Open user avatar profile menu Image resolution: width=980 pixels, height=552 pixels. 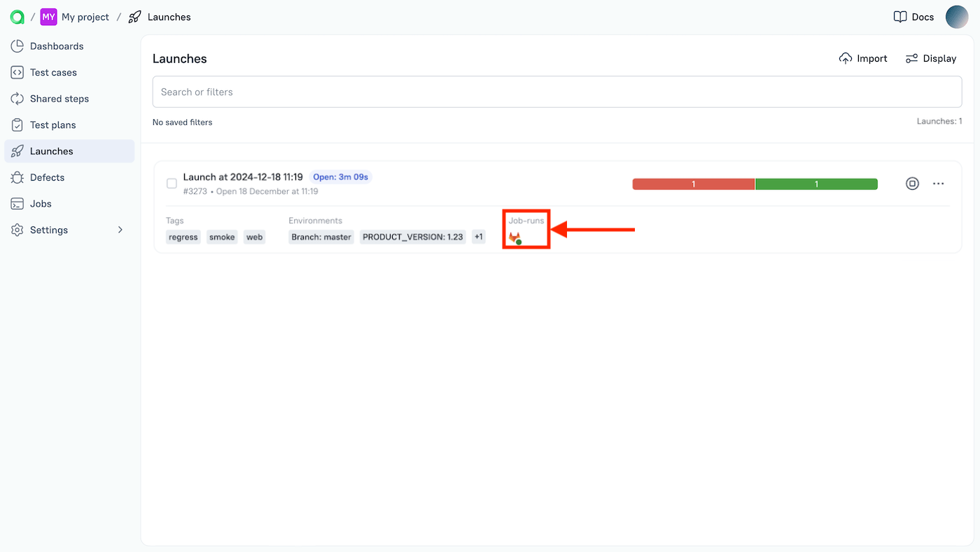point(956,17)
